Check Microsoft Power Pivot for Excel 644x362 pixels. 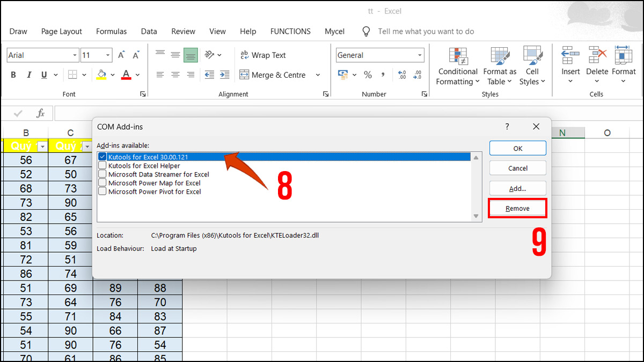[x=102, y=191]
